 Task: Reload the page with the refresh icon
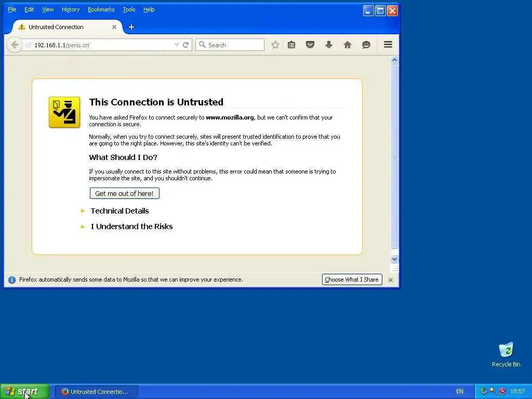click(x=185, y=45)
